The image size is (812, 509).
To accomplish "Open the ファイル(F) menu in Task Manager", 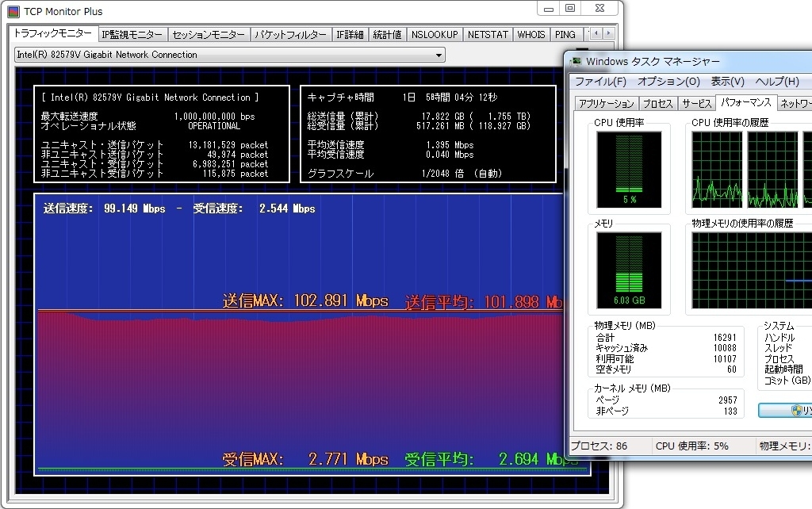I will [x=601, y=82].
